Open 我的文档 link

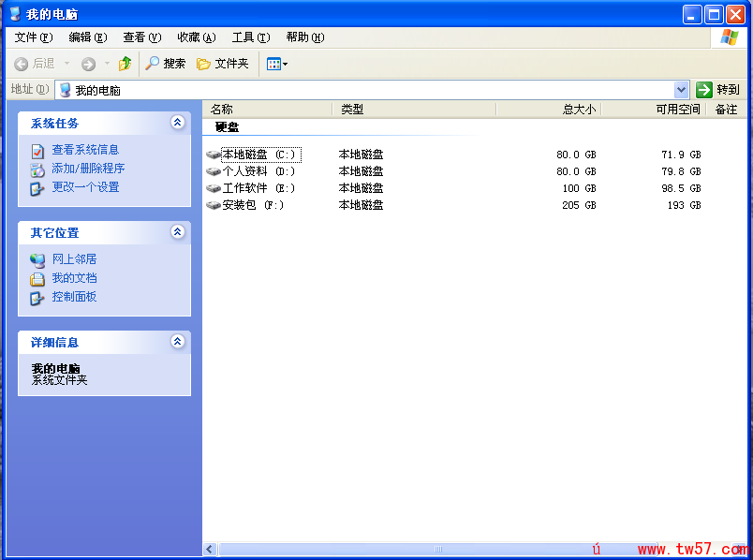pyautogui.click(x=75, y=278)
